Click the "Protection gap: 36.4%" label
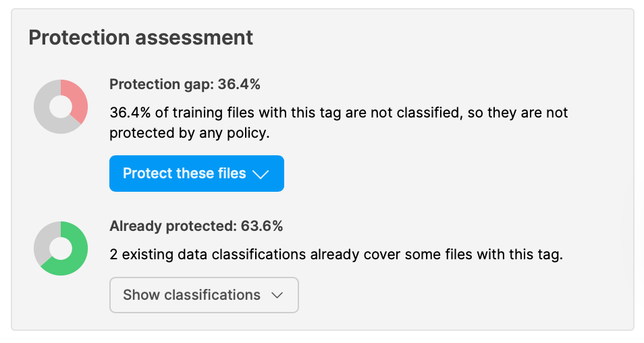 (184, 84)
